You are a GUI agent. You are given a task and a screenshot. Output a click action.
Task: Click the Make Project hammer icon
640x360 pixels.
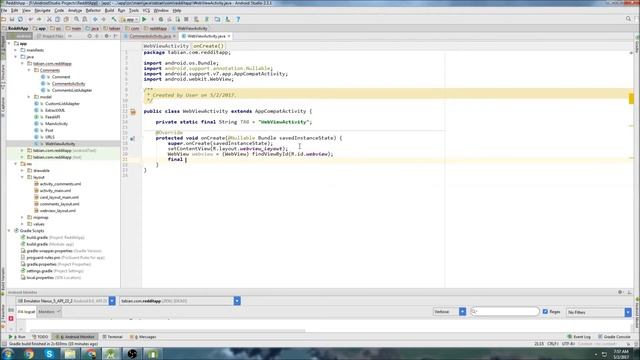114,19
